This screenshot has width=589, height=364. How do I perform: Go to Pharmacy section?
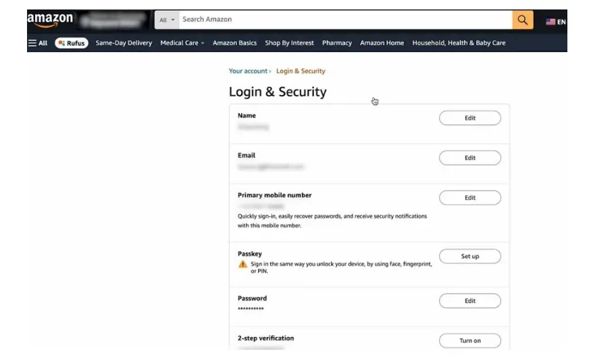(336, 43)
